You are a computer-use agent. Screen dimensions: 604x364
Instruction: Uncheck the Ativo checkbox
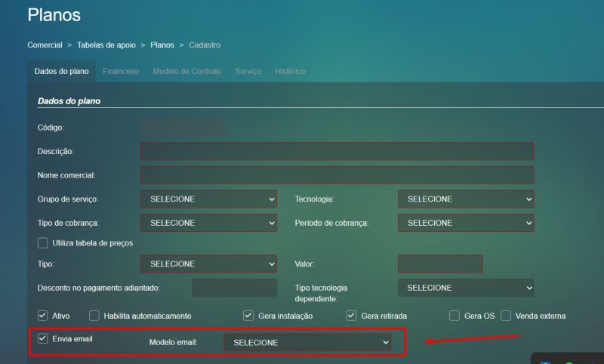tap(43, 316)
